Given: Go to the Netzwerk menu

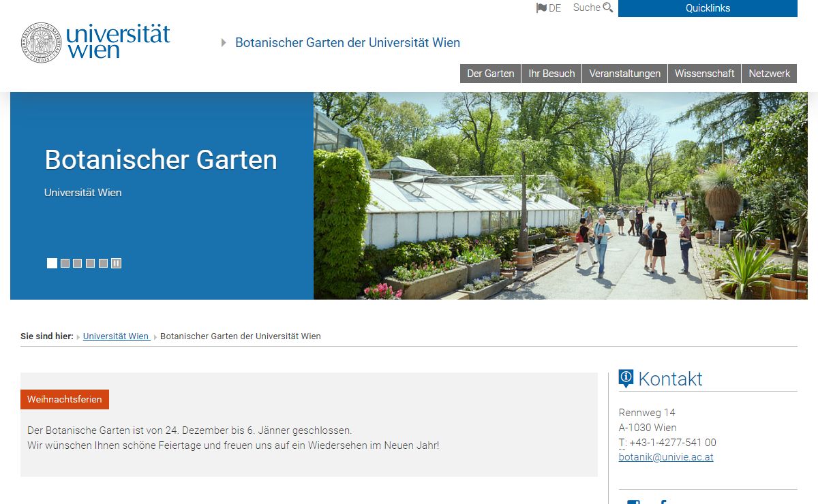Looking at the screenshot, I should pyautogui.click(x=769, y=74).
